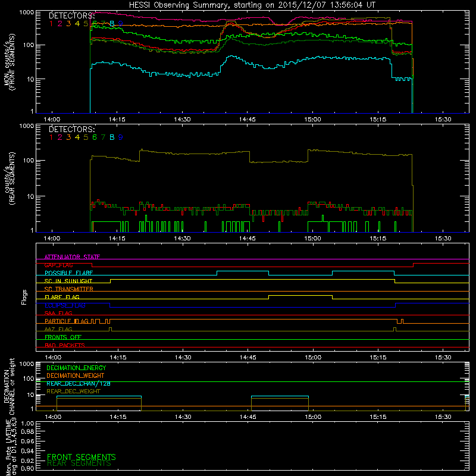Click the 14:00 tick label under Flags panel

(x=53, y=358)
